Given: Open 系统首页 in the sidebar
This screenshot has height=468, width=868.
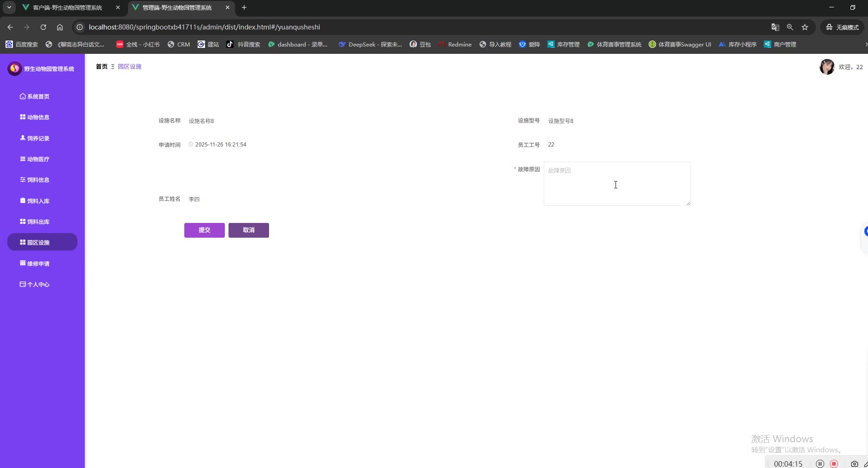Looking at the screenshot, I should (x=35, y=97).
